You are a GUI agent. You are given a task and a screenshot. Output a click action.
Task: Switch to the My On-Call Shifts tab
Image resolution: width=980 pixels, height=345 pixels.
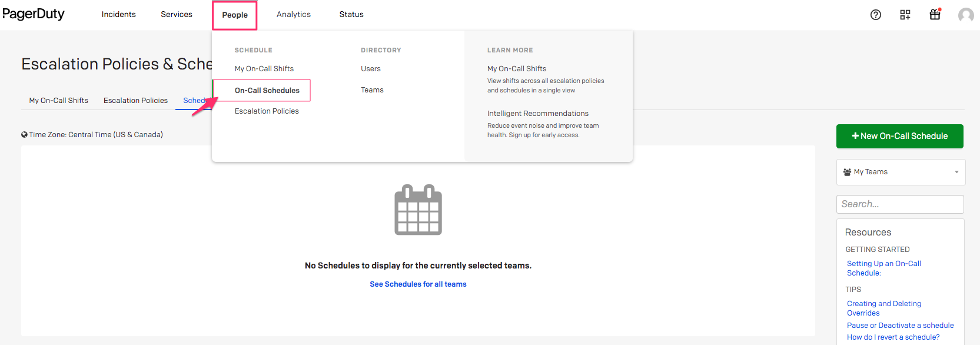click(59, 101)
